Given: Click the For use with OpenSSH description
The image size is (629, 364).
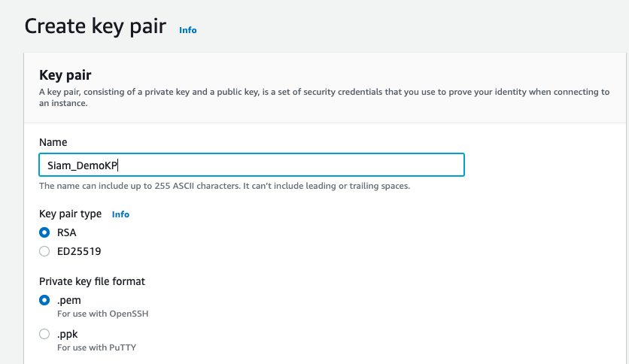Looking at the screenshot, I should [102, 314].
